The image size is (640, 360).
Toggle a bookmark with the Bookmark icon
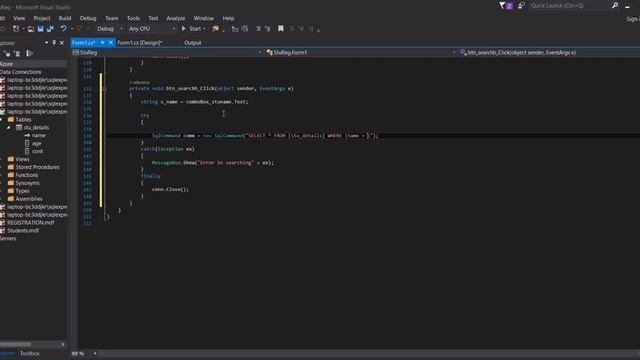280,29
